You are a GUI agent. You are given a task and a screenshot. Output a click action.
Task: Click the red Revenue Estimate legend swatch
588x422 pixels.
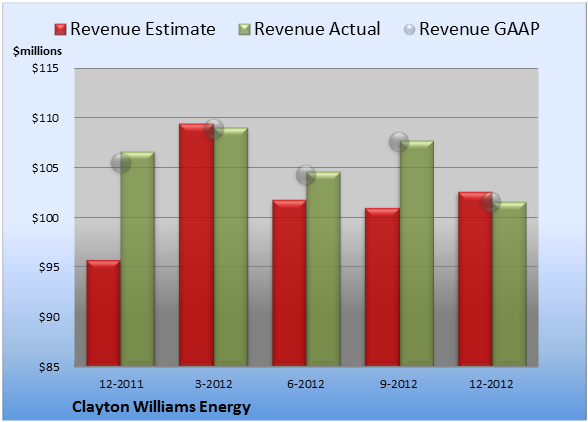[60, 29]
